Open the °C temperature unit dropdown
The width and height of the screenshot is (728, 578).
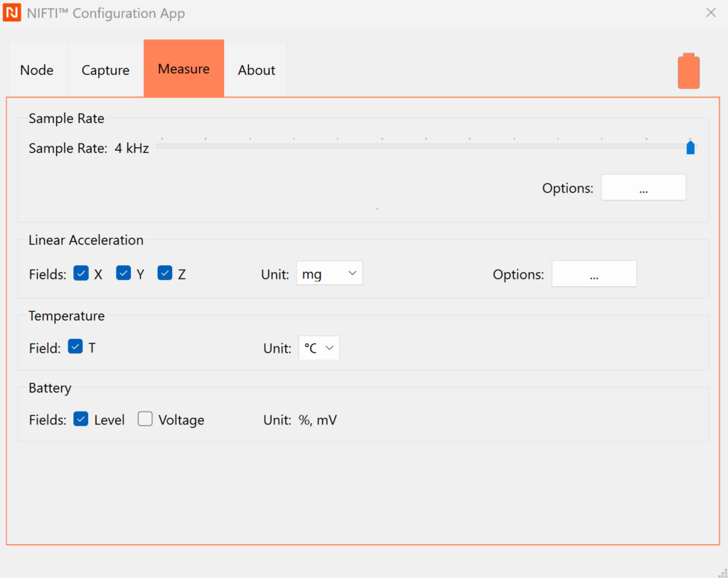click(x=318, y=348)
